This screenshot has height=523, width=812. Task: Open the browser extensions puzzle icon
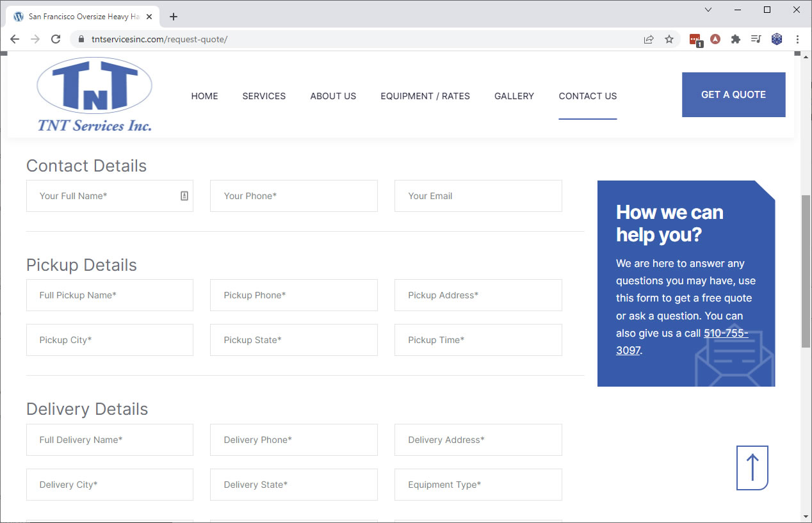[x=736, y=39]
